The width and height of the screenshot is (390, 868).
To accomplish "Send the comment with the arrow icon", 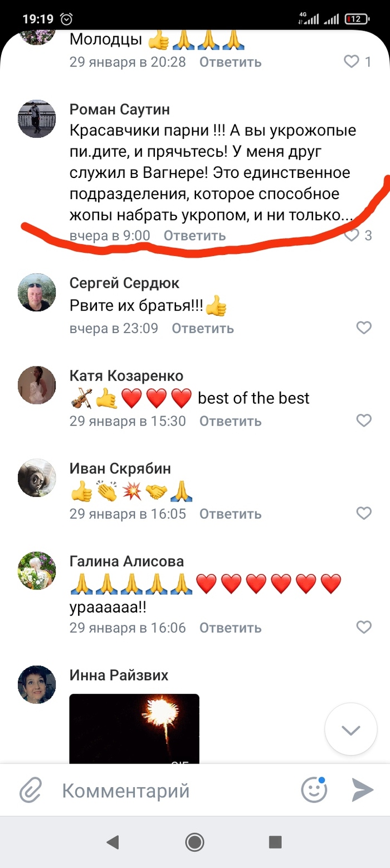I will pos(363,790).
